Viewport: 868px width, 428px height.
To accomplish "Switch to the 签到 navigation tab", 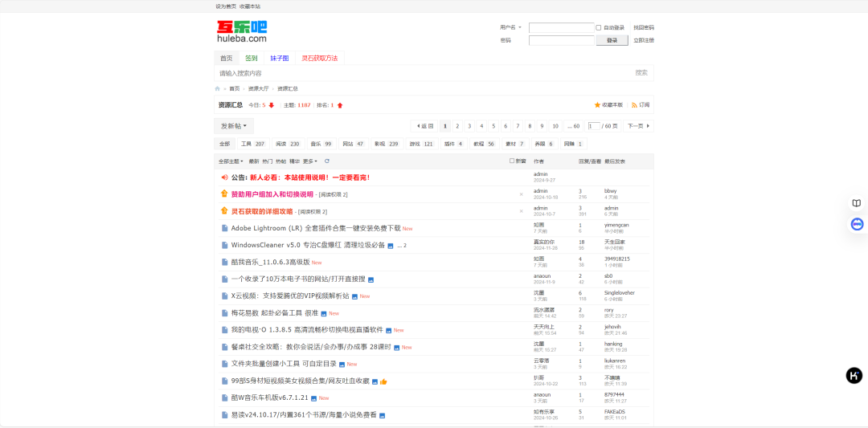I will [x=252, y=58].
